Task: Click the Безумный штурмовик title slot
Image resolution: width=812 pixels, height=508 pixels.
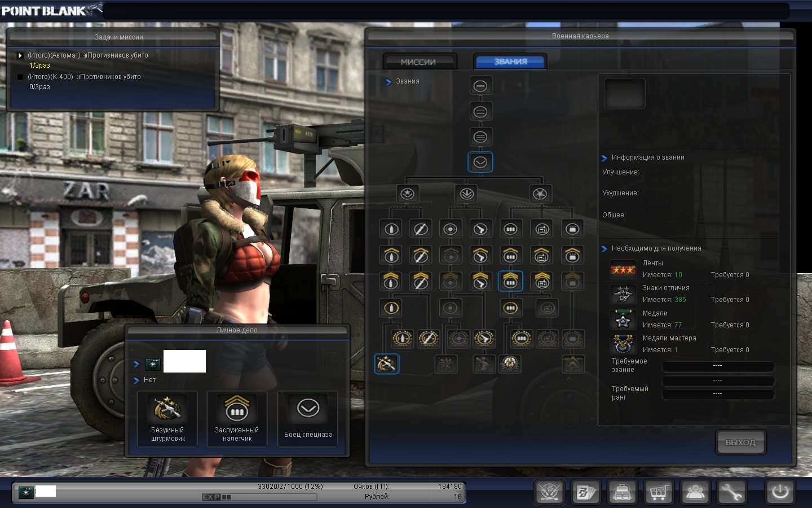Action: tap(167, 418)
